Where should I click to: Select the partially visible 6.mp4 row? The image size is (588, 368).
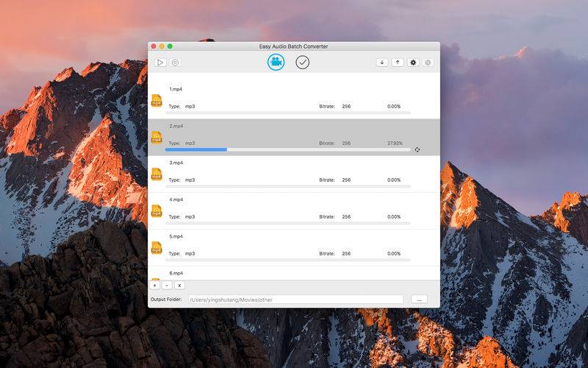(x=293, y=273)
